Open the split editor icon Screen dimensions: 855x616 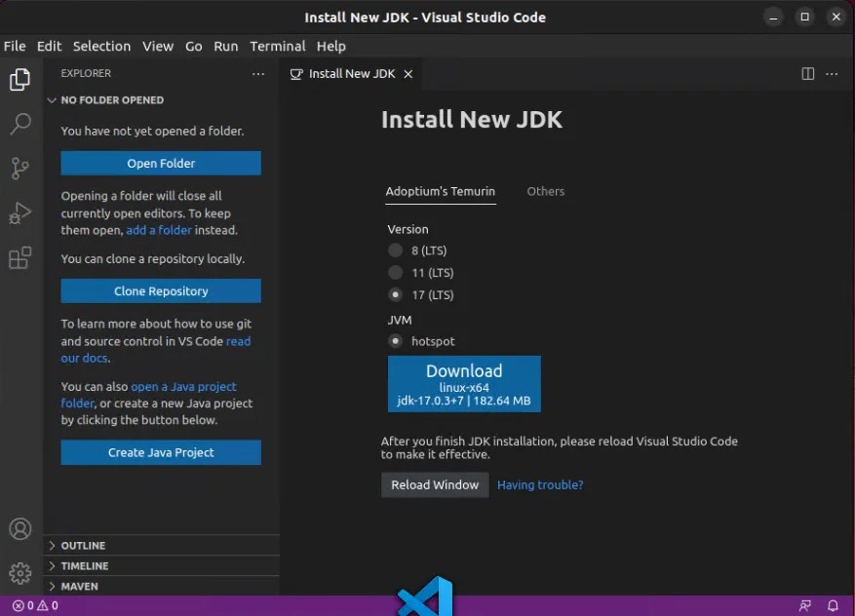[x=807, y=73]
